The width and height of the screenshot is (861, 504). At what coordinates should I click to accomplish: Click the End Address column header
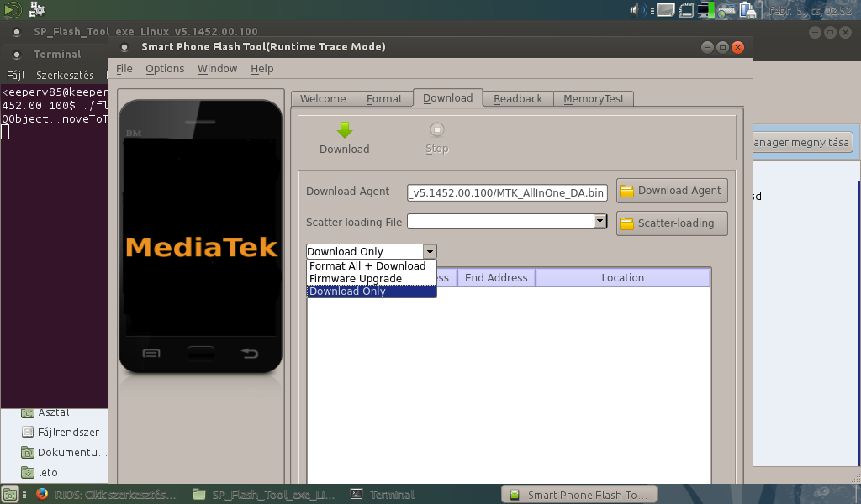point(496,277)
